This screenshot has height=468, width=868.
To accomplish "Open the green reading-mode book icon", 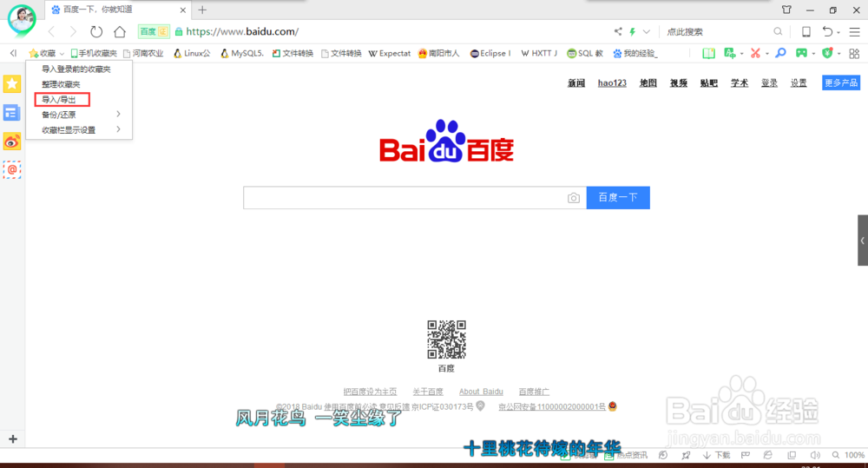I will click(x=708, y=53).
